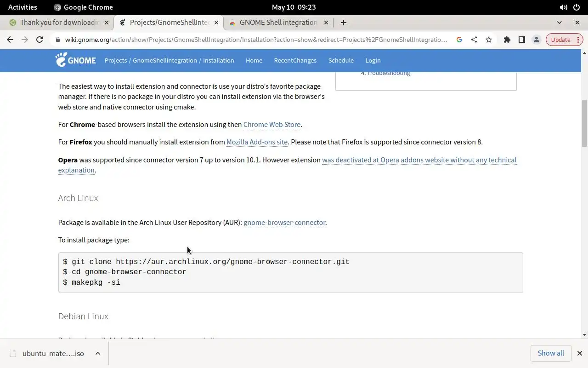
Task: Open volume control in system tray
Action: [563, 7]
